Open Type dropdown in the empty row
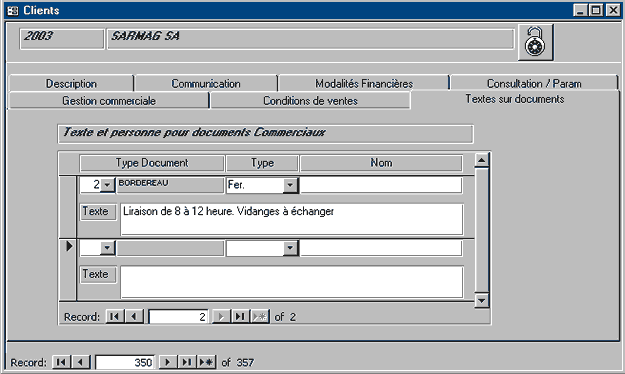Screen dimensions: 625x374 click(x=290, y=248)
